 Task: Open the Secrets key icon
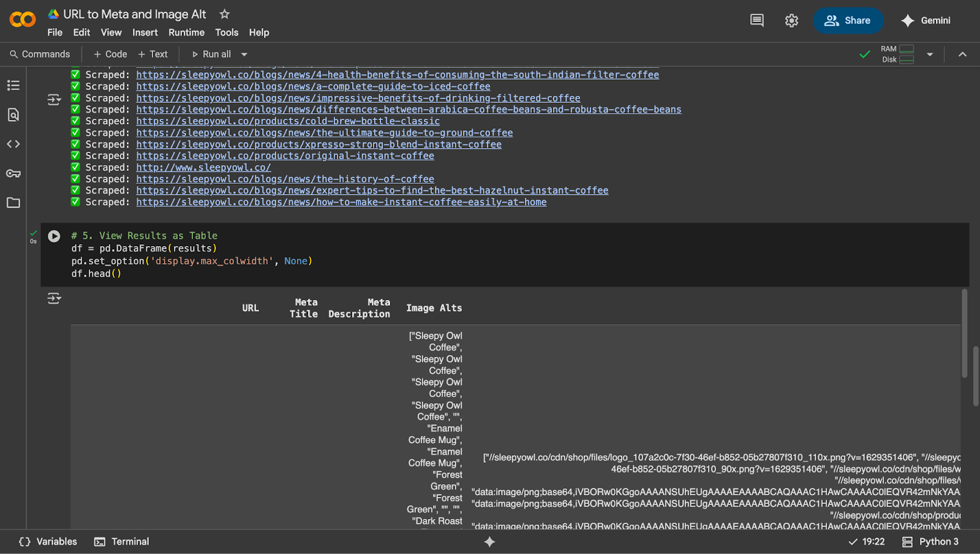13,173
